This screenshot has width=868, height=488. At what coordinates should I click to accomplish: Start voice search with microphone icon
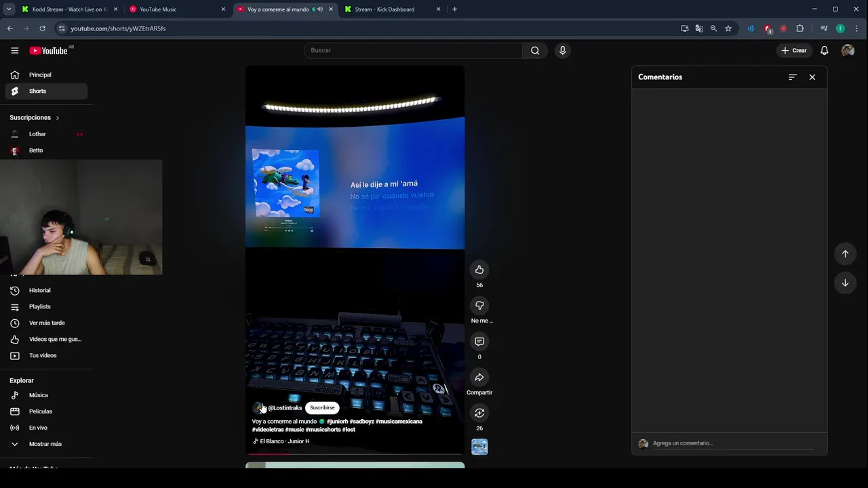(x=562, y=50)
